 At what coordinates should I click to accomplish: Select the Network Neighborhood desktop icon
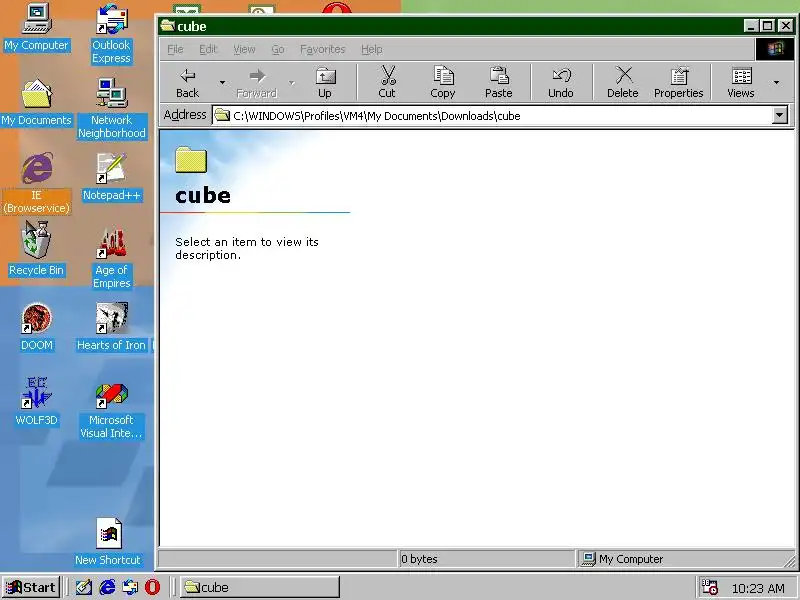tap(111, 108)
